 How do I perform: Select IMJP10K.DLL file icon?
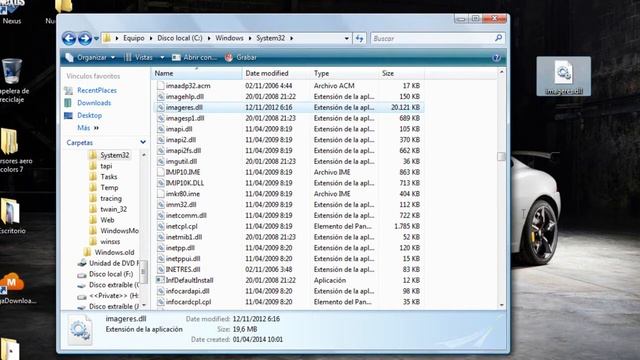160,183
